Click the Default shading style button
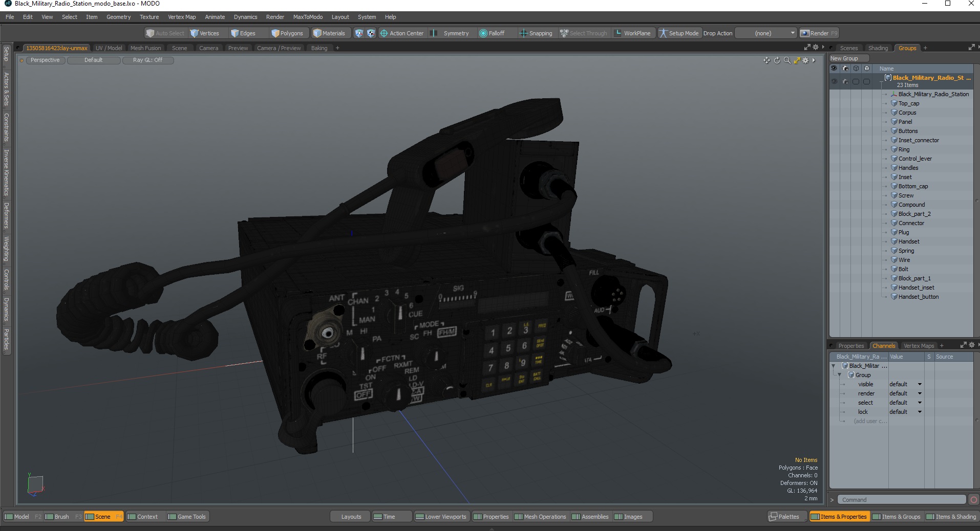This screenshot has width=980, height=531. [94, 60]
